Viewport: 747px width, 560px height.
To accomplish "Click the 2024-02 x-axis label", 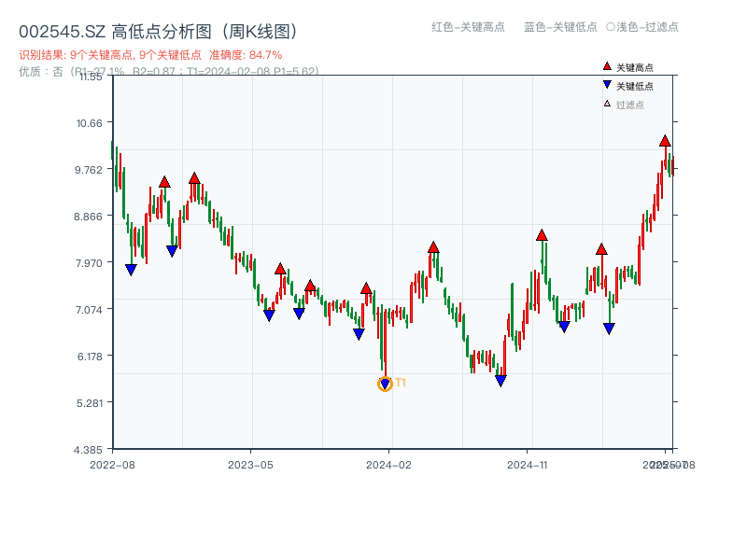I will tap(388, 465).
